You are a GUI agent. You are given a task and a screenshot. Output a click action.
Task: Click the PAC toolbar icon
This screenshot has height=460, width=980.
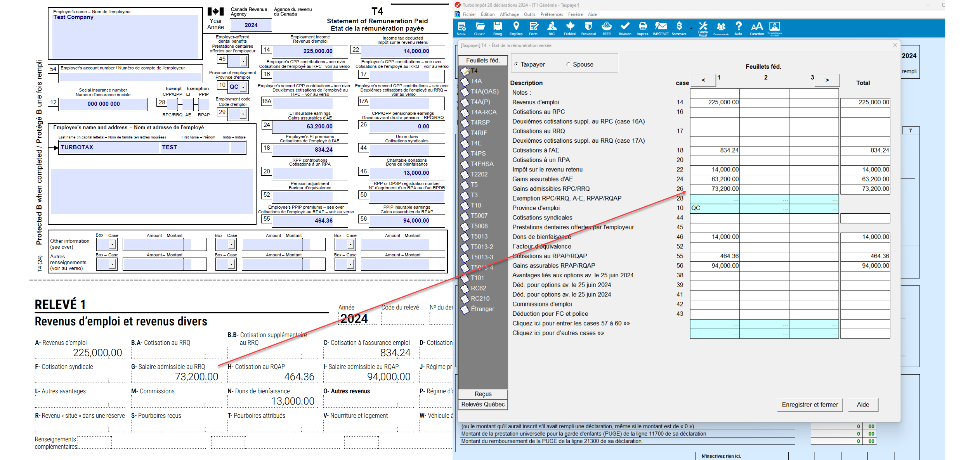coord(552,28)
